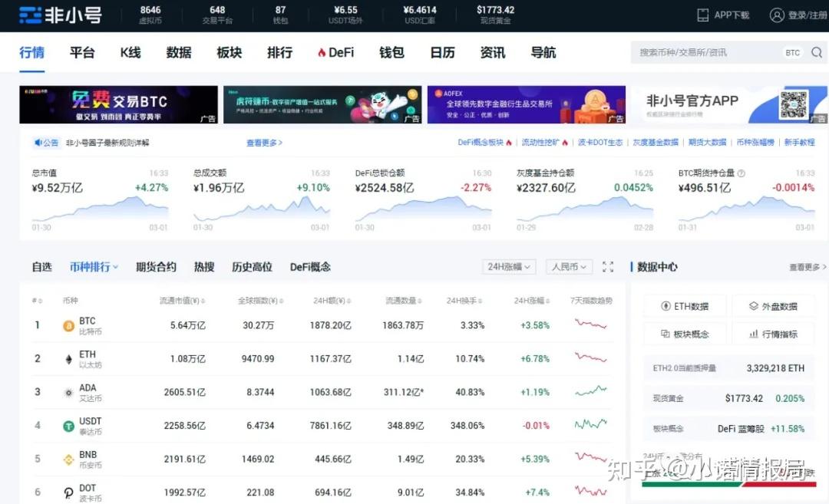Click the BTC 7天指数趋势 sparkline
Viewport: 829px width, 504px height.
pos(590,324)
